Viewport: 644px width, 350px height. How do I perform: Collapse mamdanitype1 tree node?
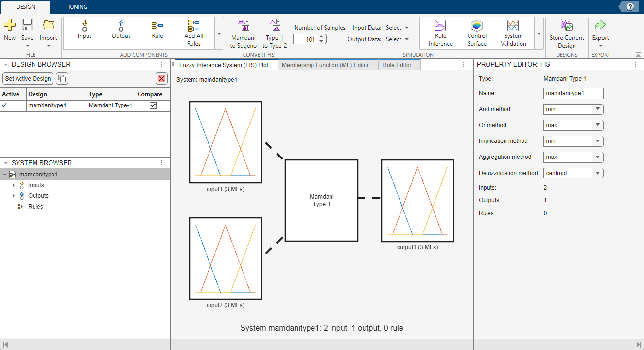point(5,175)
